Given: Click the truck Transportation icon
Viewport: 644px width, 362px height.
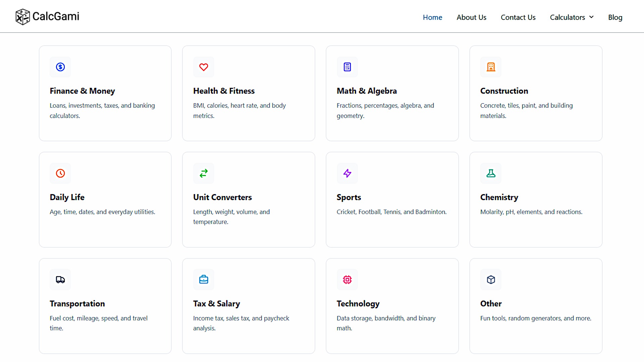Looking at the screenshot, I should pyautogui.click(x=60, y=280).
